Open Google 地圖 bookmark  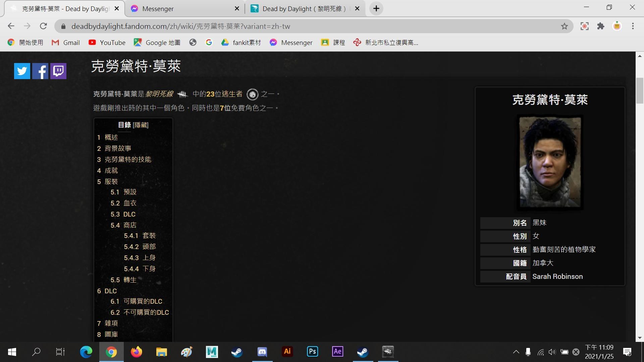157,43
